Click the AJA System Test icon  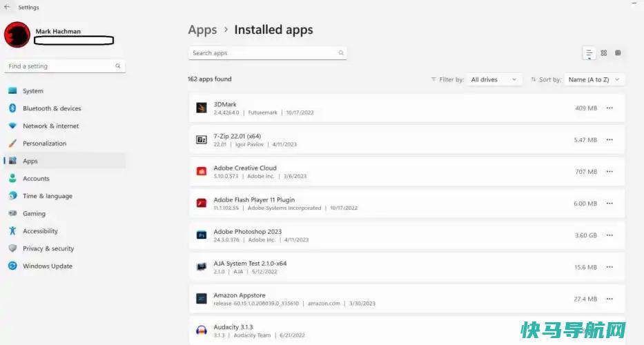click(202, 267)
